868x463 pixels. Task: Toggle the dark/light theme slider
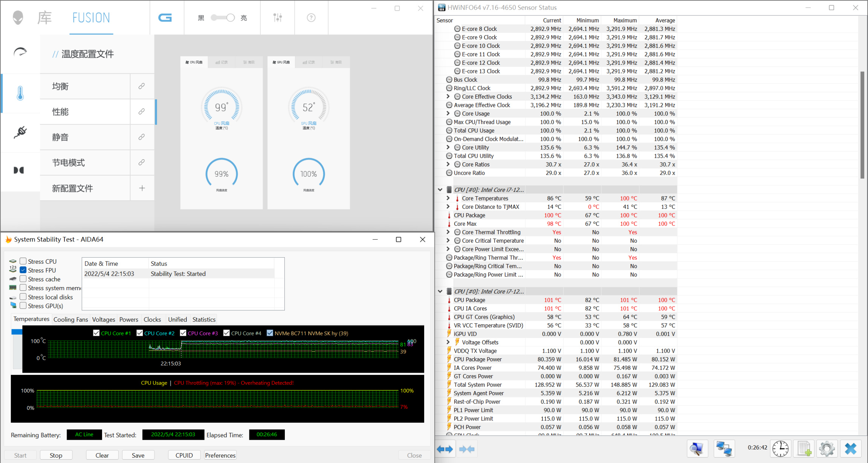[223, 18]
